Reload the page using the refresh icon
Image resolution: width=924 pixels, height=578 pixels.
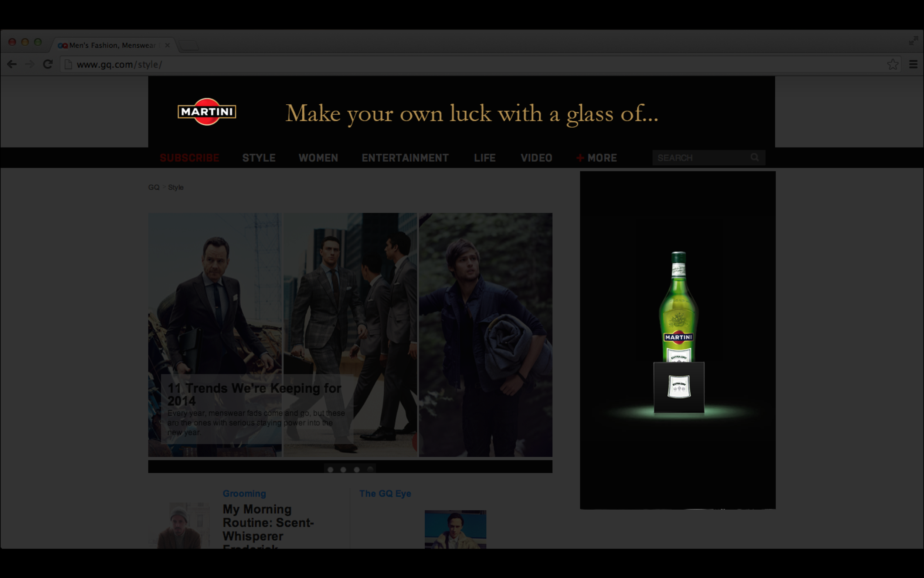(x=48, y=64)
